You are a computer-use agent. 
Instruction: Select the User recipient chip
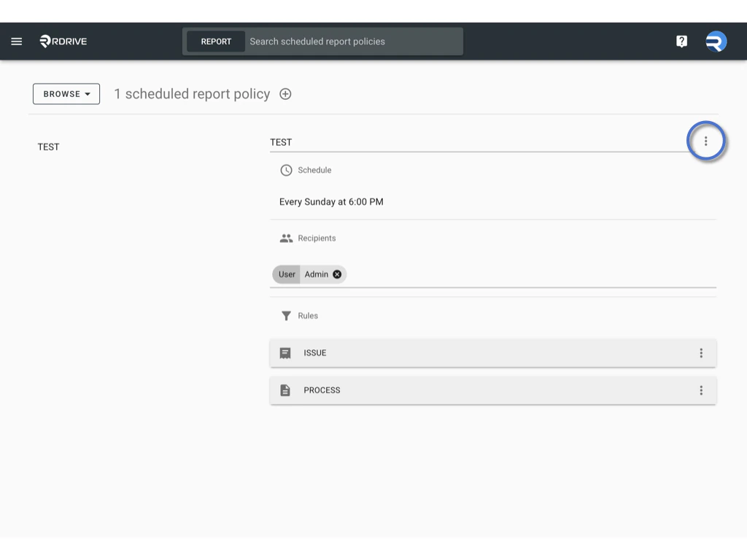286,274
